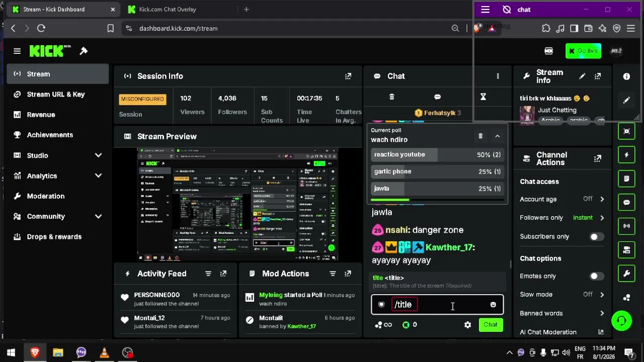
Task: Focus the chat message input field
Action: pyautogui.click(x=437, y=305)
